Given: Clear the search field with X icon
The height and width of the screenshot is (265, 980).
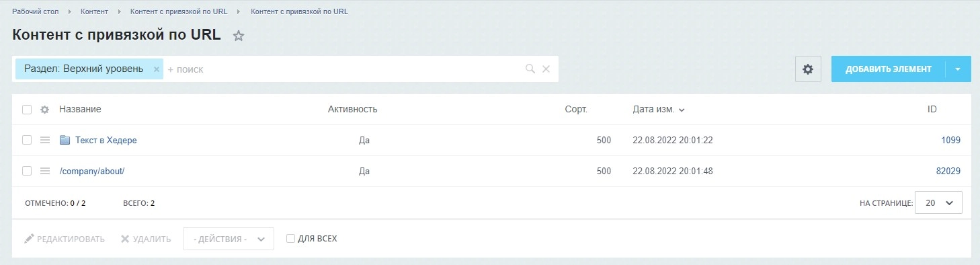Looking at the screenshot, I should pyautogui.click(x=546, y=69).
